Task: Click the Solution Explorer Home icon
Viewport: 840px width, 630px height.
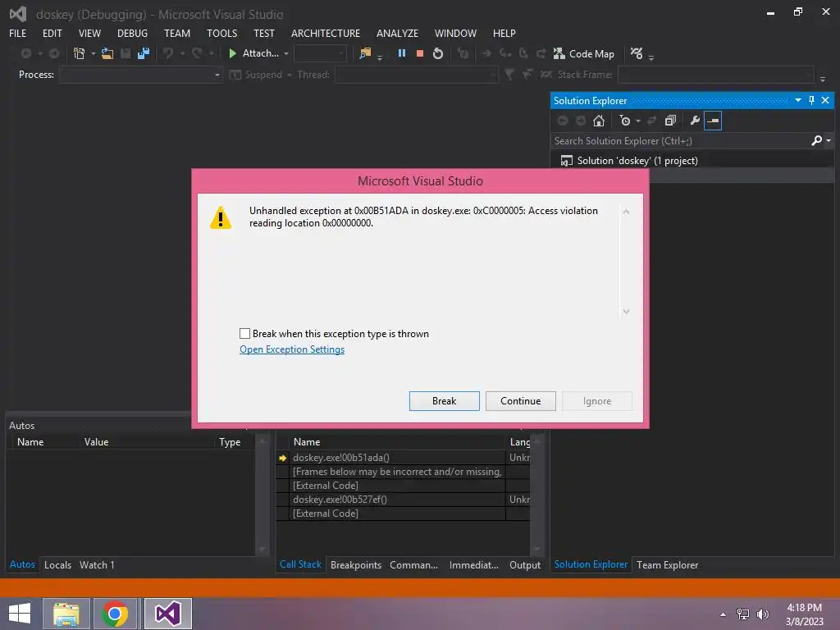Action: (x=598, y=121)
